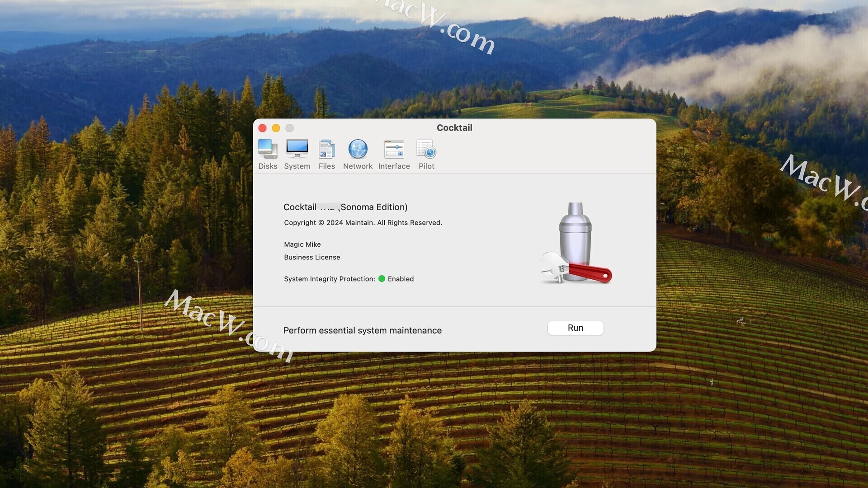Minimize the Cocktail window with yellow button
Viewport: 868px width, 488px height.
276,128
